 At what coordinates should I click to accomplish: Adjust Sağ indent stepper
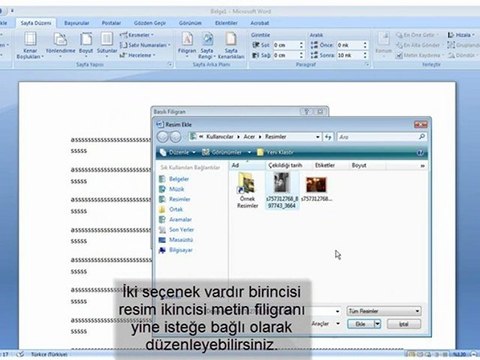[x=301, y=55]
